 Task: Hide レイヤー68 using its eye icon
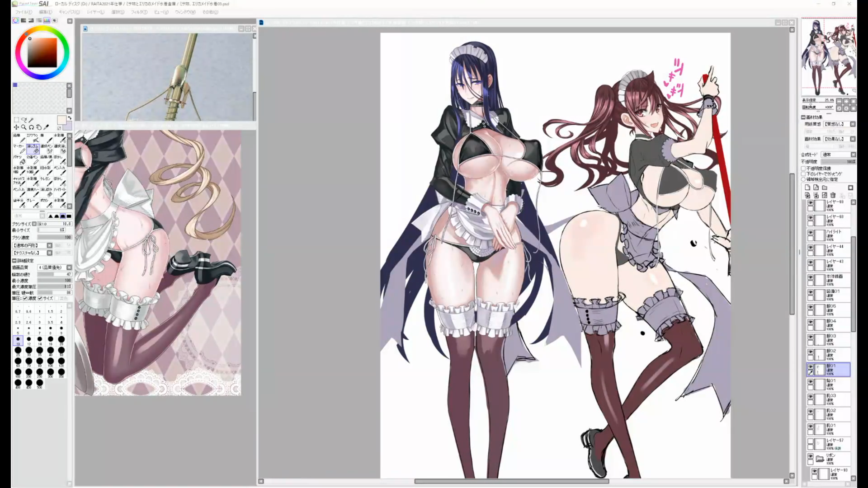tap(811, 218)
